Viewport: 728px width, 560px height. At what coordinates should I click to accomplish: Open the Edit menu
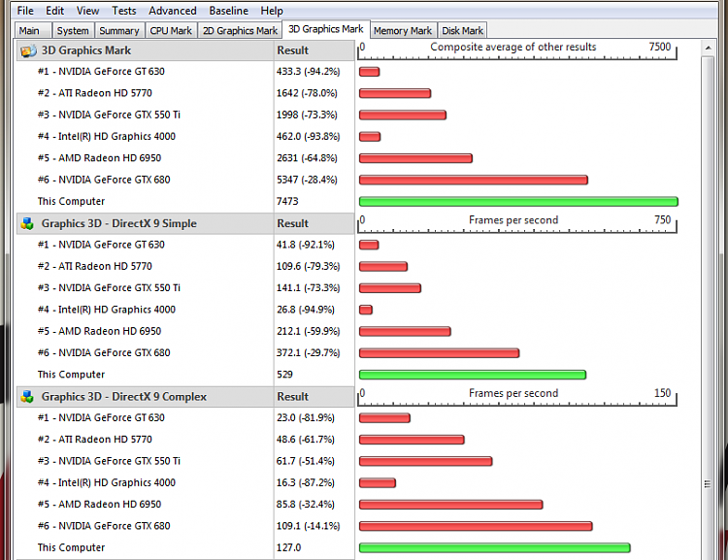54,11
